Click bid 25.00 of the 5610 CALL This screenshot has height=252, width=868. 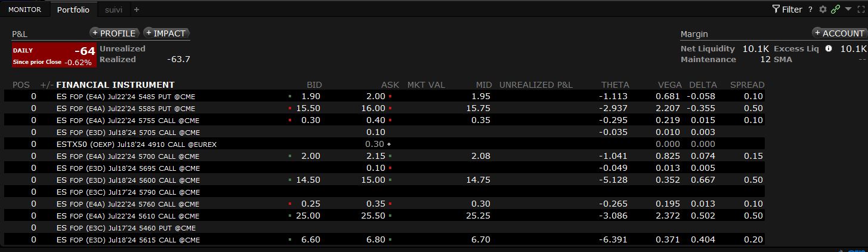click(x=310, y=216)
